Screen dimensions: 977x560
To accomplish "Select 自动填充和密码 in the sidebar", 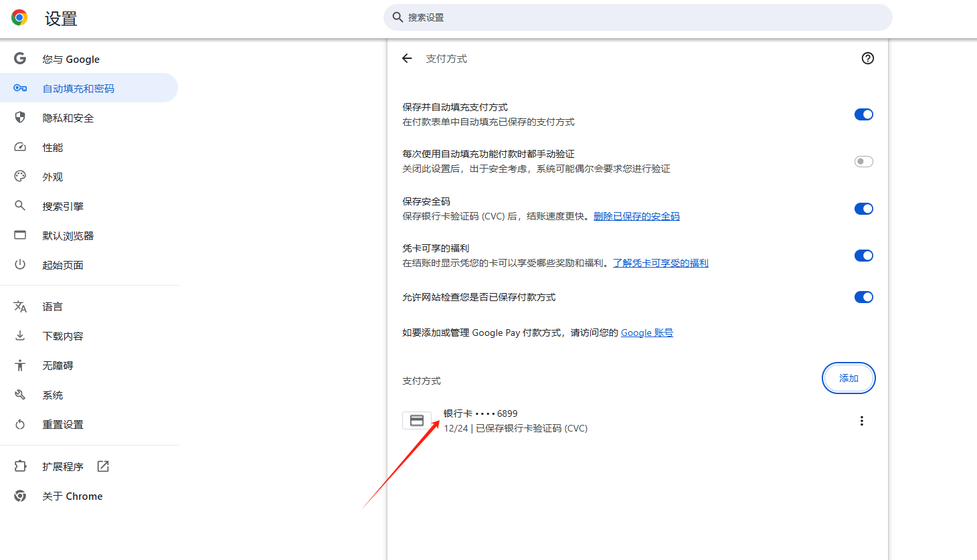I will 89,88.
